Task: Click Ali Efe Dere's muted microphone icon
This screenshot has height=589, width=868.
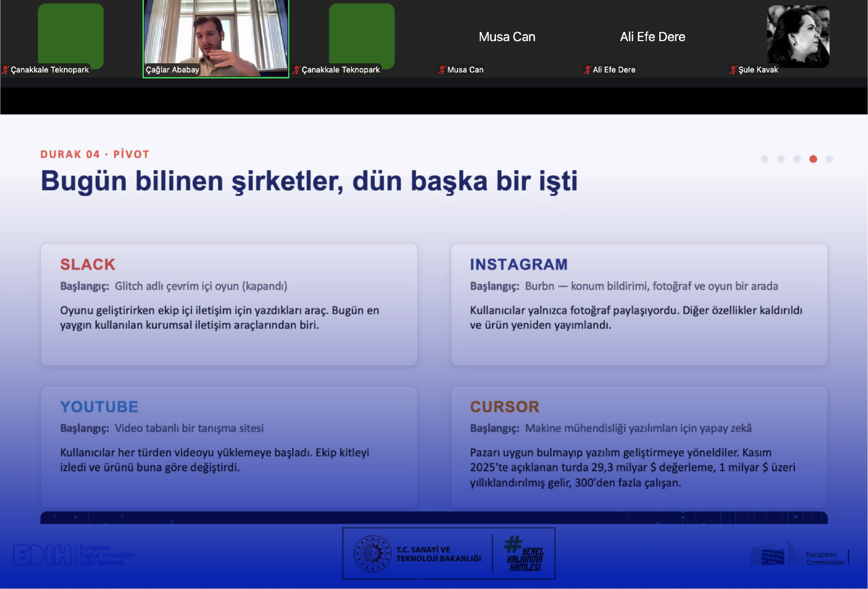Action: 587,70
